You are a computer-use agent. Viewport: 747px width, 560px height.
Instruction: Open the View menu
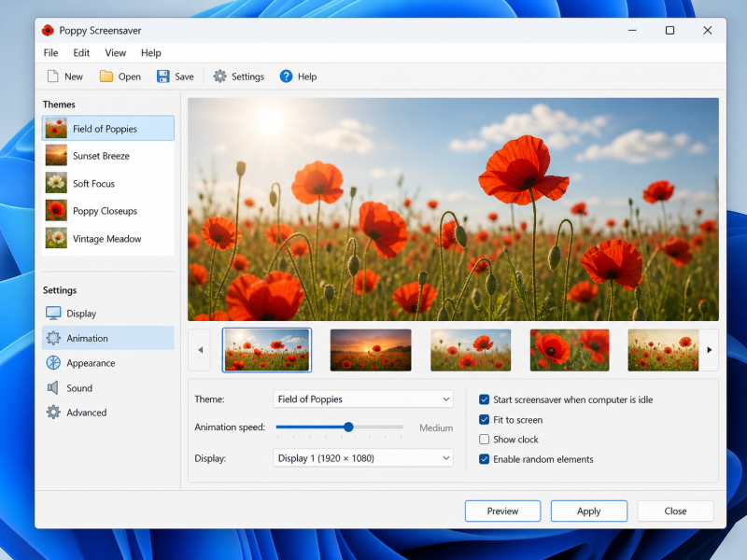pyautogui.click(x=115, y=53)
